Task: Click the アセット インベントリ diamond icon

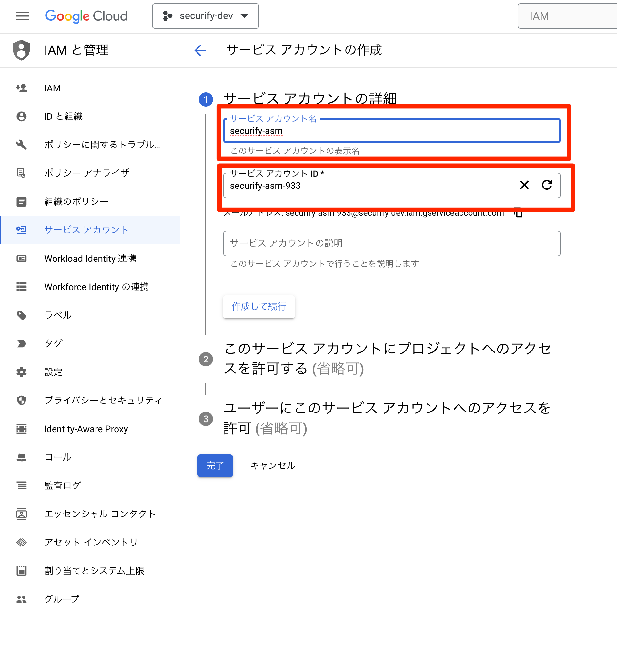Action: pyautogui.click(x=21, y=542)
